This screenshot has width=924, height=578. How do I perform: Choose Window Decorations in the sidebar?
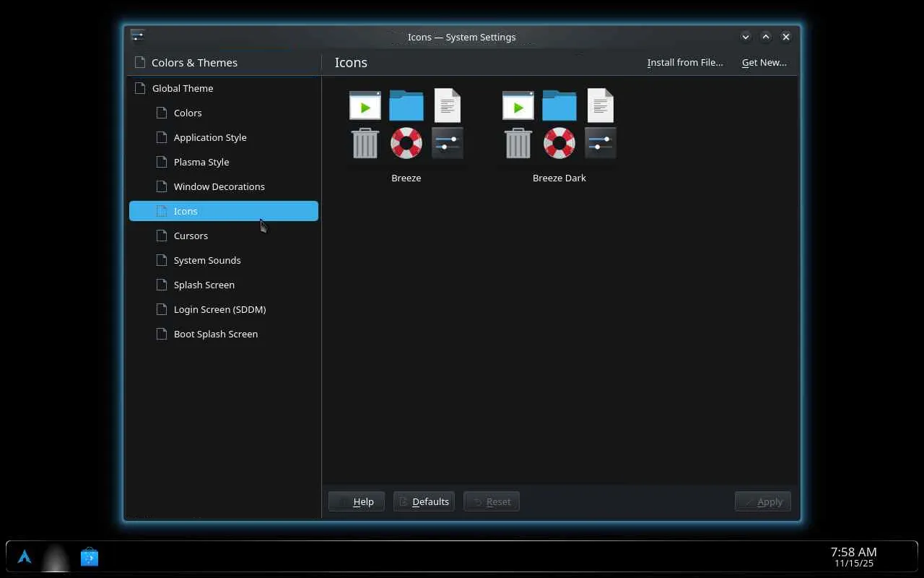click(224, 186)
